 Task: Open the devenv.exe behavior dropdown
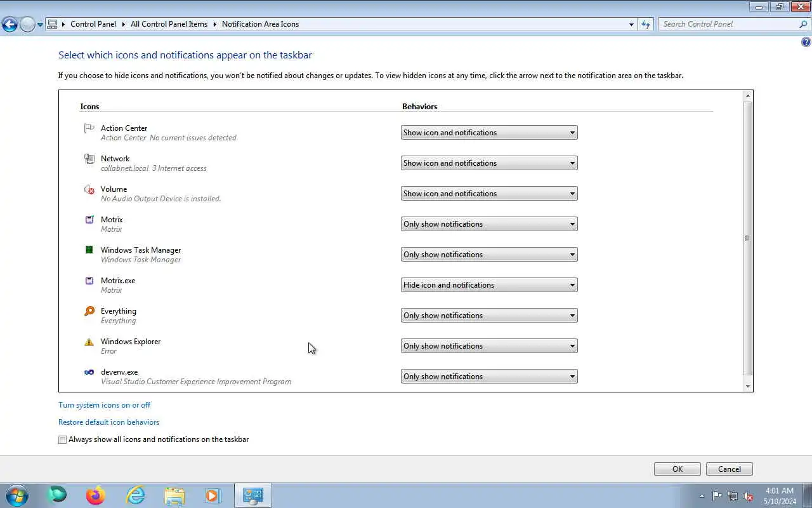point(489,377)
